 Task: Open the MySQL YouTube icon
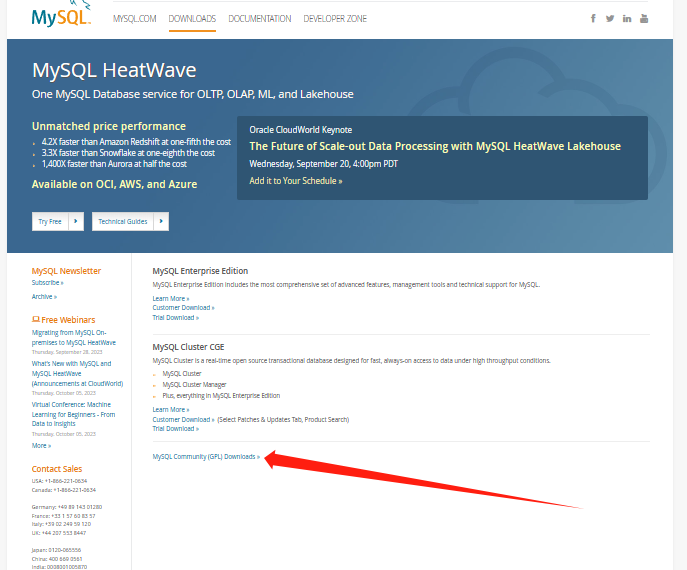coord(644,18)
